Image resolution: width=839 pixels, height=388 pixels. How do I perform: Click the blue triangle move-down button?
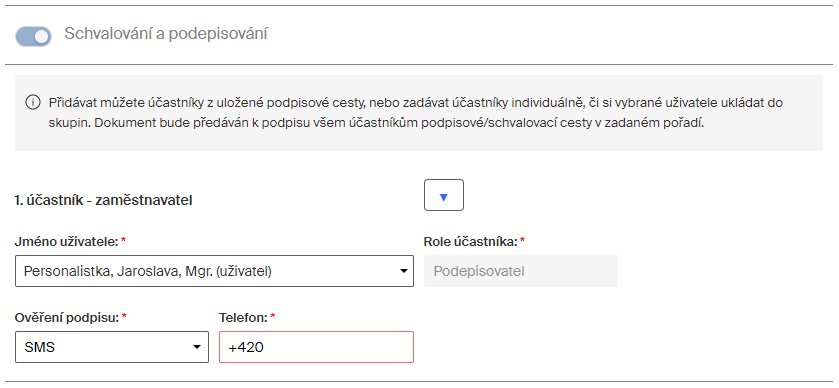[444, 195]
